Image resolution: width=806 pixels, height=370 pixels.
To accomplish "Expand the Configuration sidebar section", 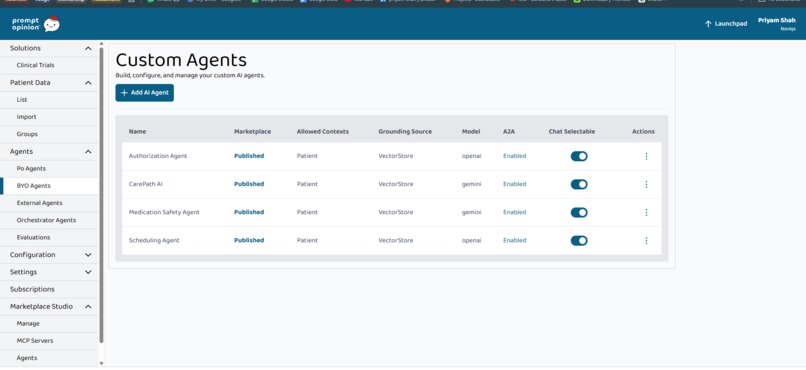I will [88, 255].
